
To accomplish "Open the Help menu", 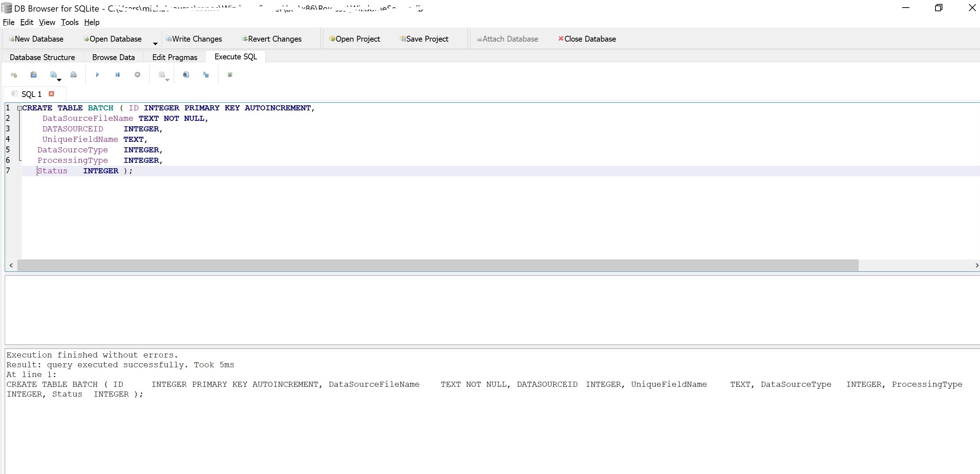I will tap(92, 22).
